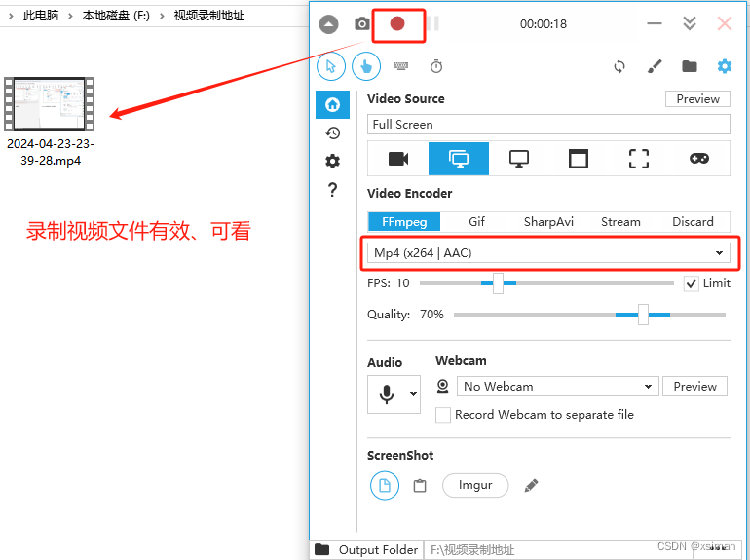Open the configuration gear sidebar tab
The image size is (750, 560).
(332, 161)
